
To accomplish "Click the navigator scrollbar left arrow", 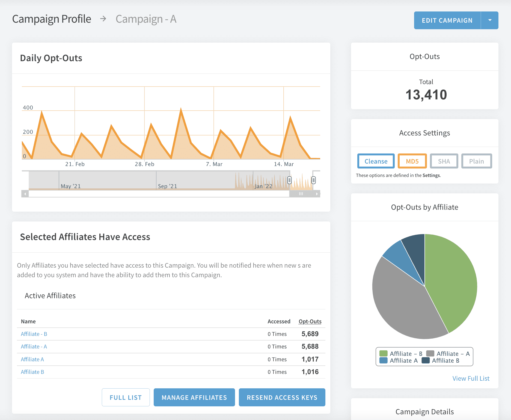I will [x=25, y=194].
